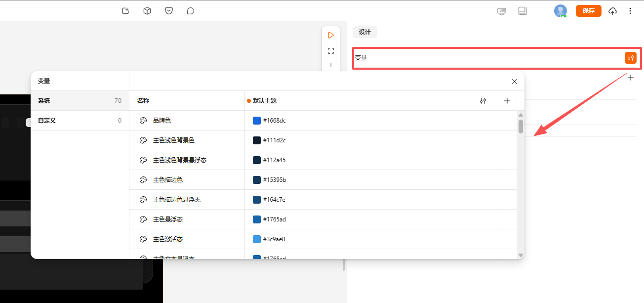Click the variables list scrollbar
The height and width of the screenshot is (303, 644).
pyautogui.click(x=521, y=128)
